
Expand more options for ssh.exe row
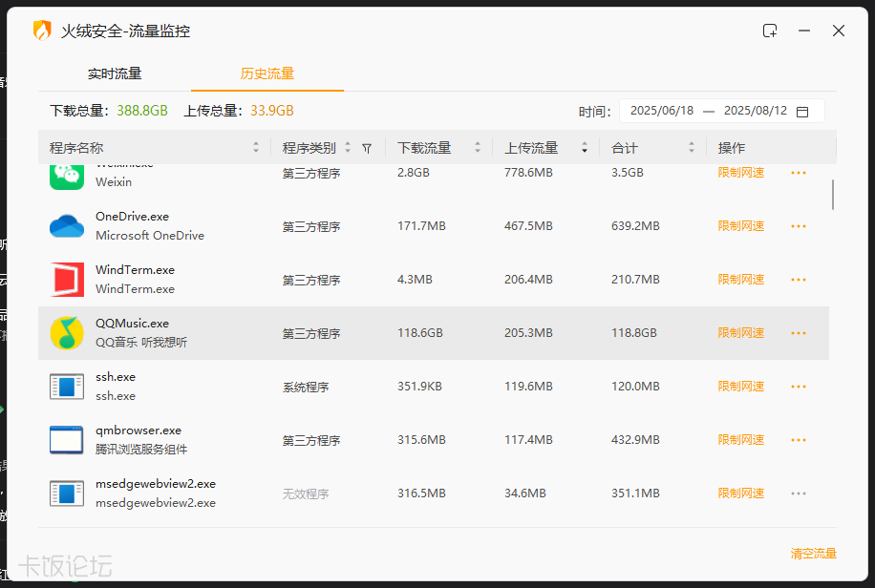[x=799, y=387]
